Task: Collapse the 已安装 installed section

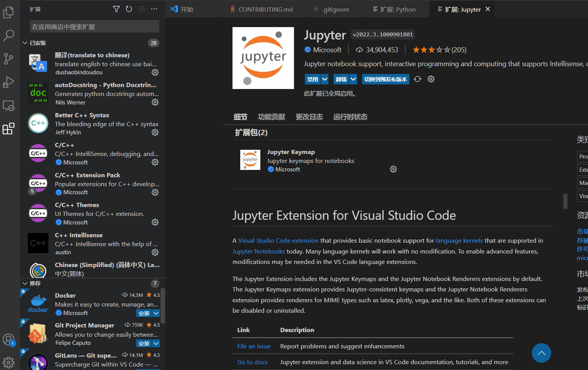Action: pyautogui.click(x=25, y=43)
